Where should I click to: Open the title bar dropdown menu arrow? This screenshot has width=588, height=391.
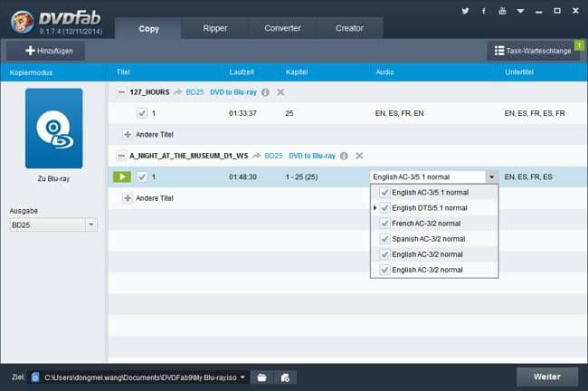[520, 11]
